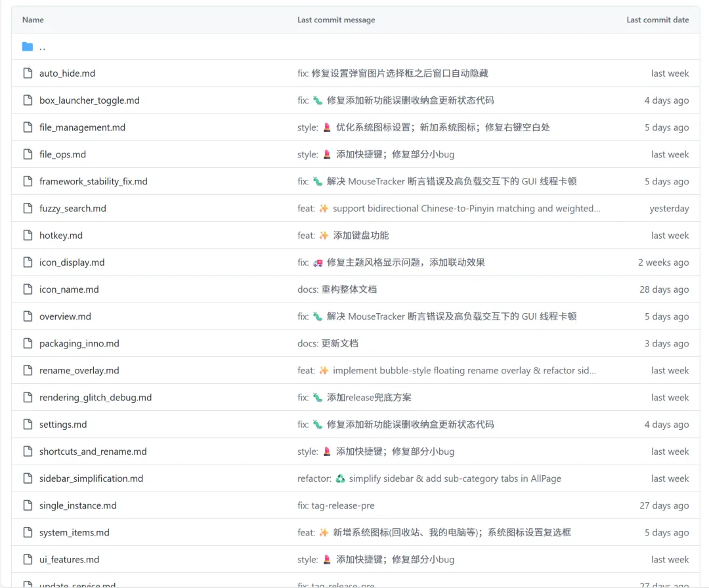Viewport: 709px width, 588px height.
Task: Open single_instance.md
Action: pos(77,506)
